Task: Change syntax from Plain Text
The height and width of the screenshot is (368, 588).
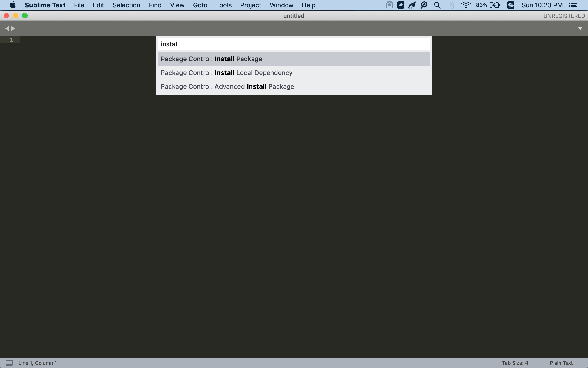Action: (x=561, y=363)
